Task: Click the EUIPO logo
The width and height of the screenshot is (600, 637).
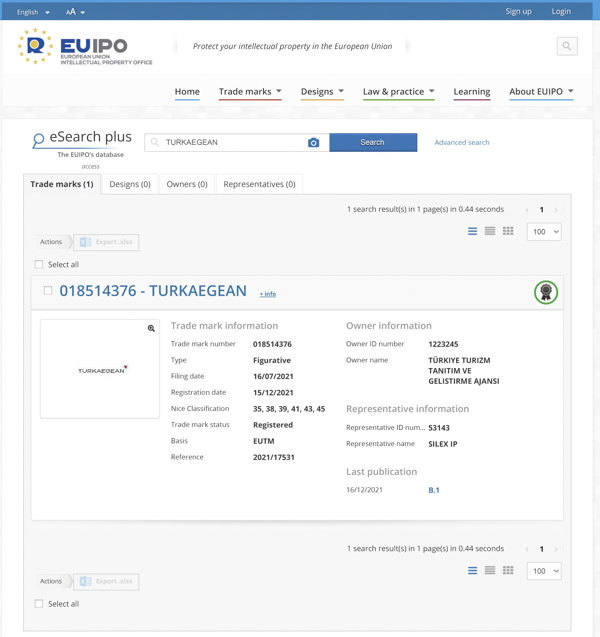Action: 85,47
